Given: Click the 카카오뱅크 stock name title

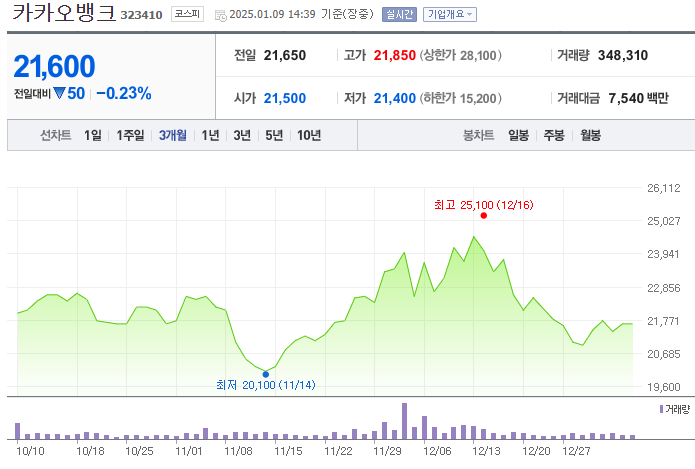Looking at the screenshot, I should [64, 12].
